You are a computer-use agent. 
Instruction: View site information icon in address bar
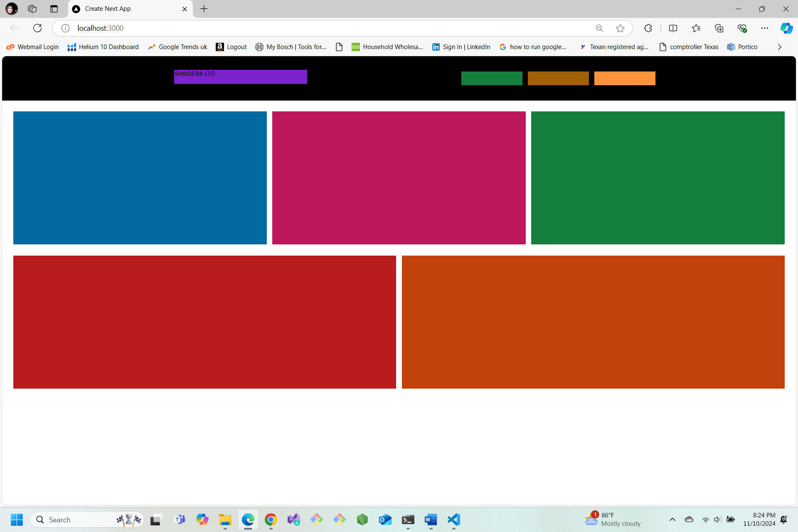[x=65, y=28]
